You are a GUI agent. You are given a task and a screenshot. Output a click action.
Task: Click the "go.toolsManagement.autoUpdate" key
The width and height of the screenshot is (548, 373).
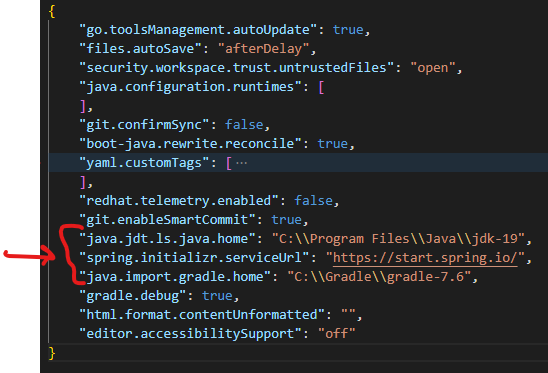[199, 30]
